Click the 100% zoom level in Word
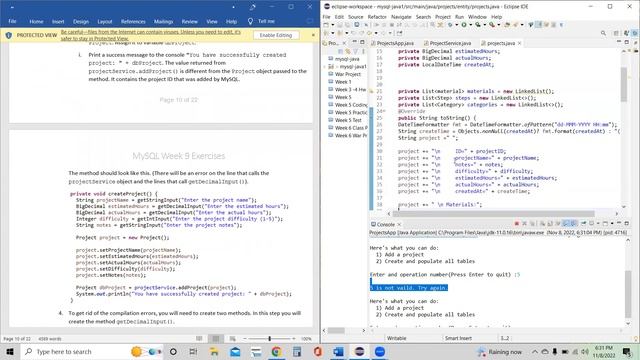The image size is (640, 360). (306, 339)
